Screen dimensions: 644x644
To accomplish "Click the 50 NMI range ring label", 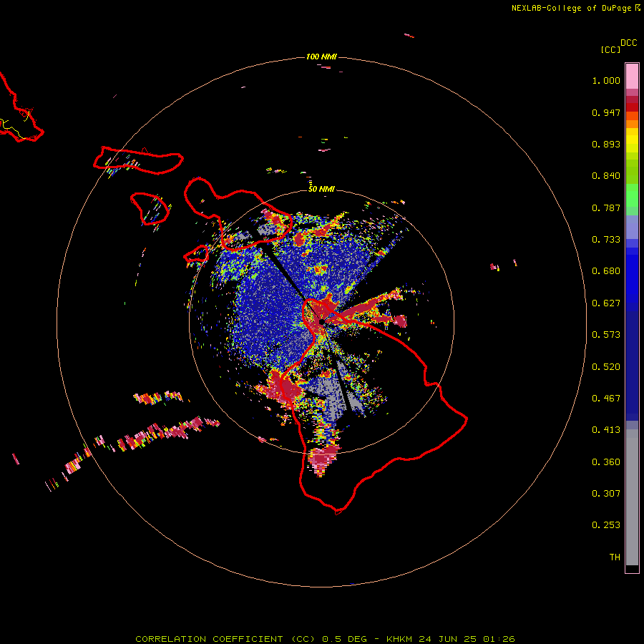I will coord(321,189).
